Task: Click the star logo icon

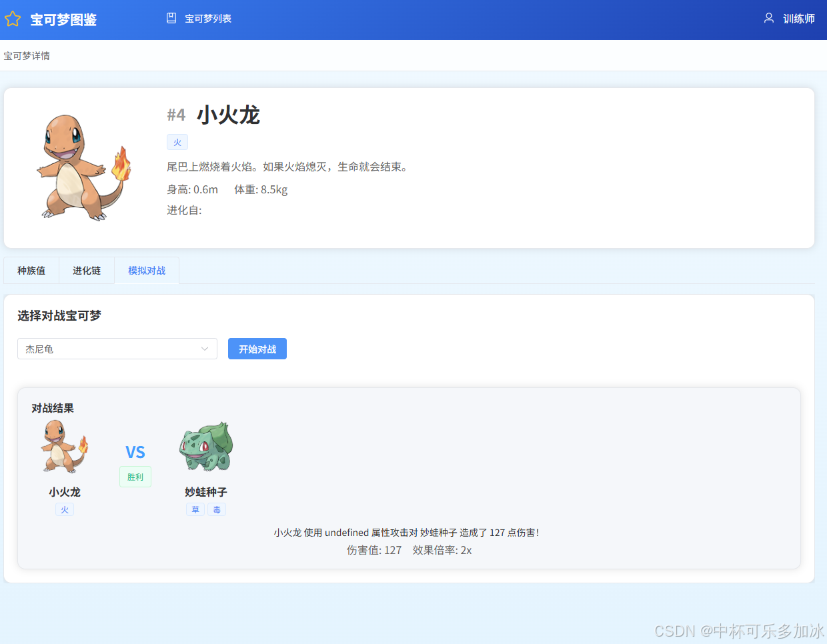Action: click(13, 19)
